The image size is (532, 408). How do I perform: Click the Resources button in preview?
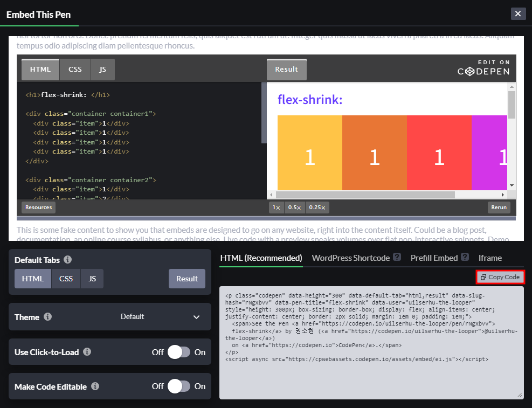click(38, 207)
